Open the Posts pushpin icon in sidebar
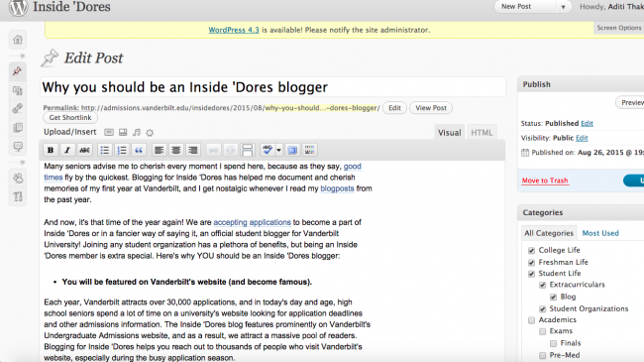This screenshot has width=644, height=362. [17, 71]
